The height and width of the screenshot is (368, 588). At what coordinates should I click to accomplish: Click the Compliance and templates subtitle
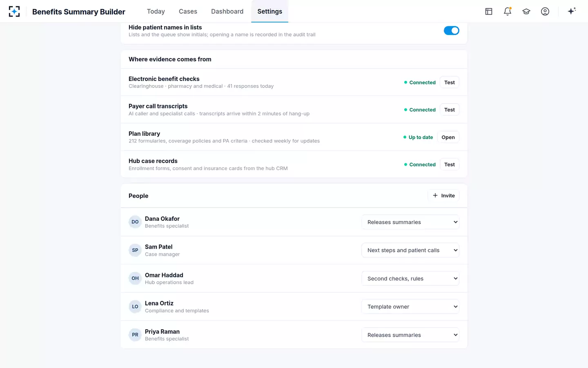pos(177,311)
